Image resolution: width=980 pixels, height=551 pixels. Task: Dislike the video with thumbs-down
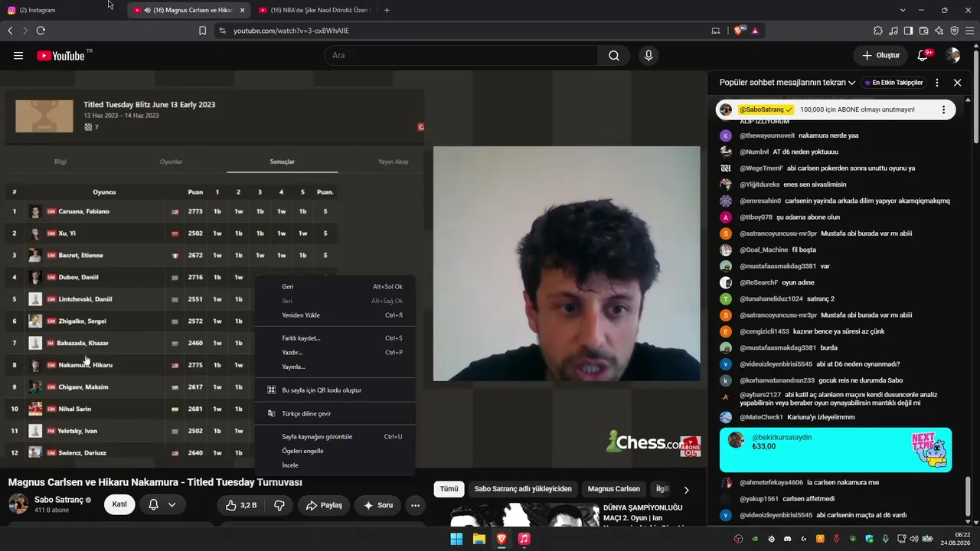[x=279, y=505]
